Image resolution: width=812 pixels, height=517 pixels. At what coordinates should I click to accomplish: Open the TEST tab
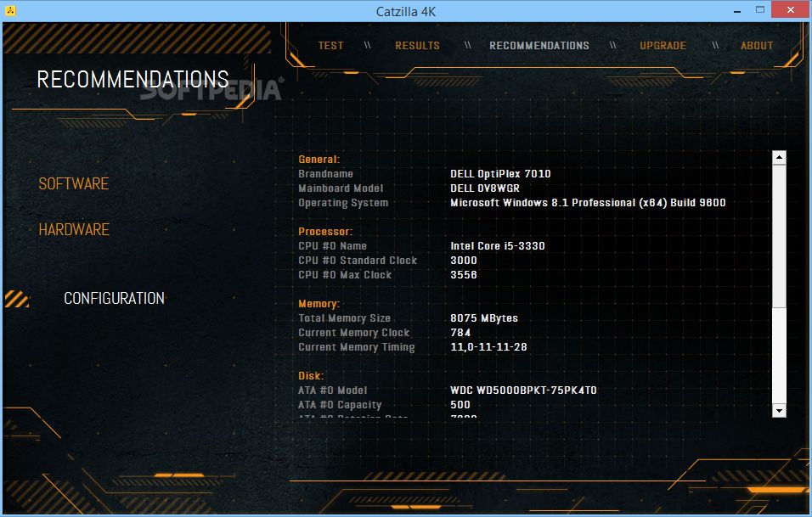pos(330,46)
